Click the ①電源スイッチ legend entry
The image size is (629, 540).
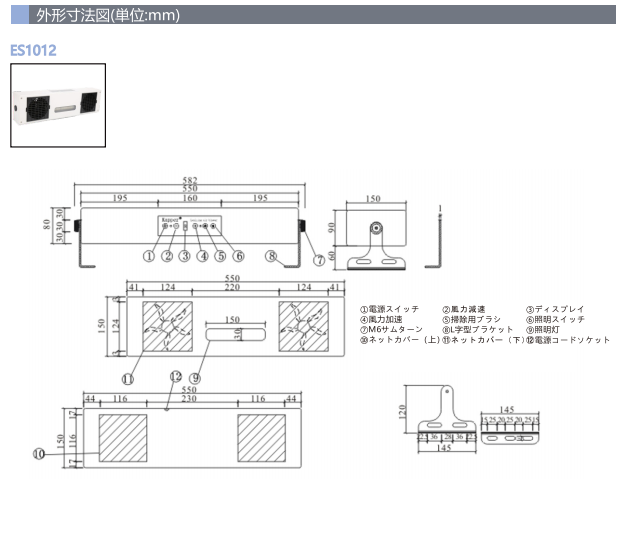(x=389, y=310)
